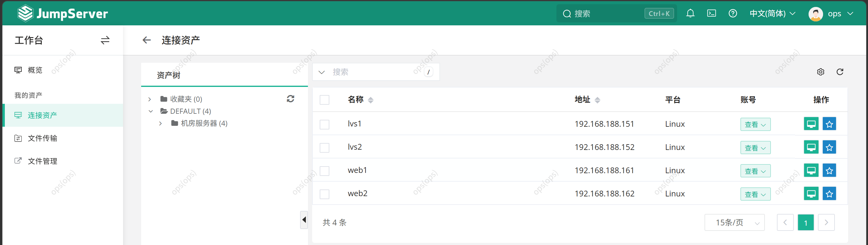Open 查看 account dropdown for web1
868x245 pixels.
[x=755, y=171]
